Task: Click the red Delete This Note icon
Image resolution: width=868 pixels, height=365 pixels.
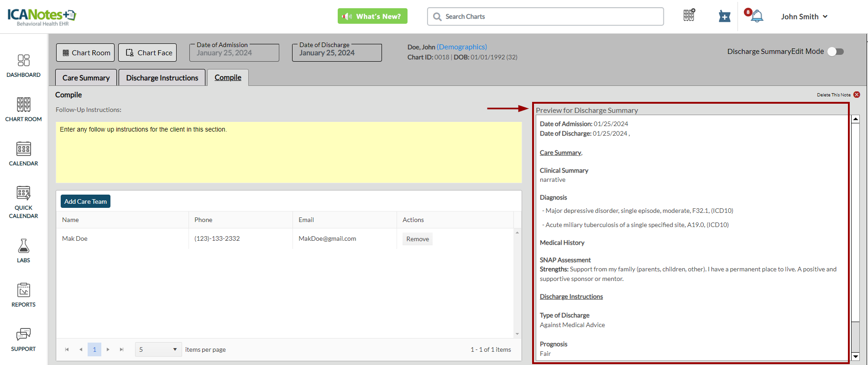Action: pyautogui.click(x=857, y=95)
